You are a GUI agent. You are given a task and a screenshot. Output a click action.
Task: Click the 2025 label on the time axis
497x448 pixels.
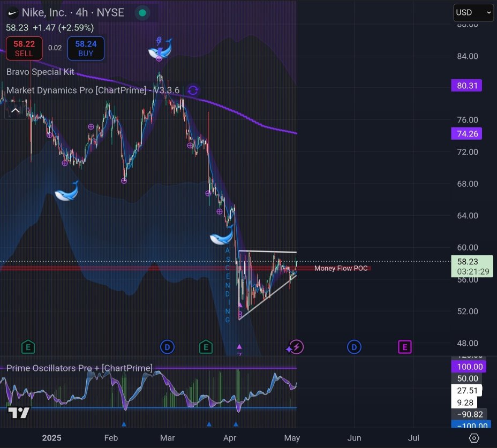pyautogui.click(x=51, y=438)
